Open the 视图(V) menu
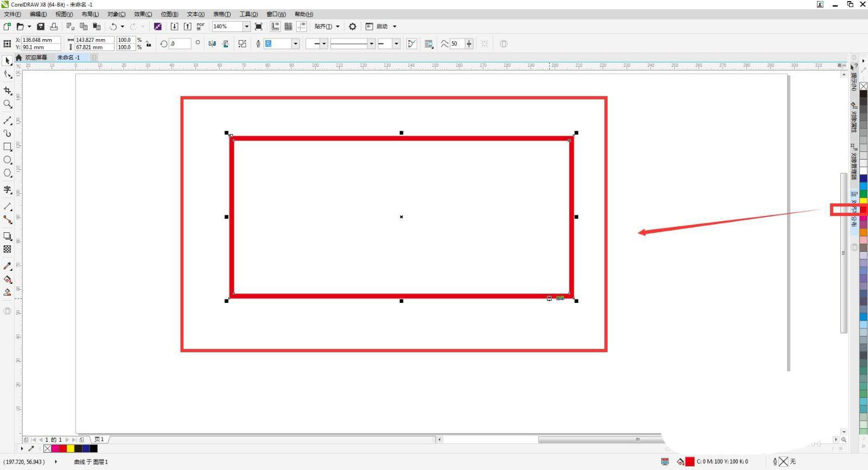This screenshot has width=868, height=470. [x=64, y=14]
